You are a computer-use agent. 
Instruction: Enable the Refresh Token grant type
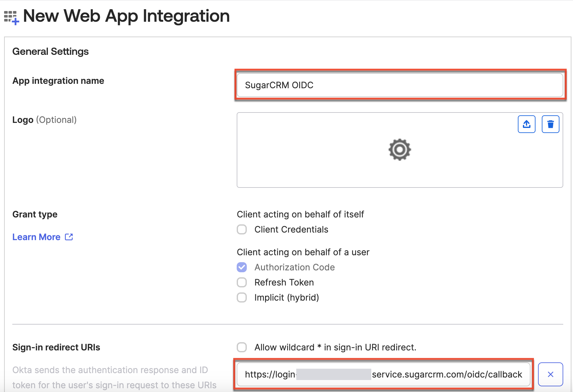[x=241, y=282]
